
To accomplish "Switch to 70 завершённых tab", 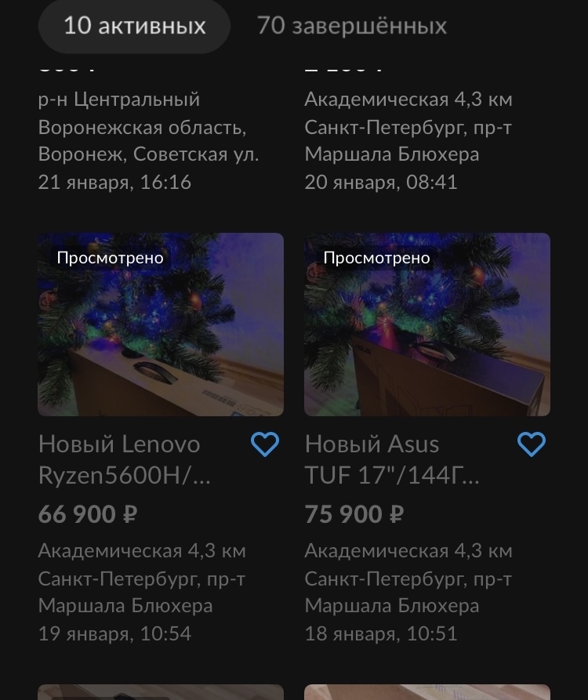I will [352, 25].
